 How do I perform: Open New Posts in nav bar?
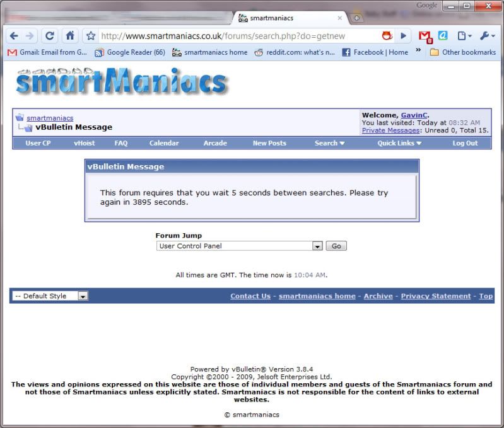point(269,143)
